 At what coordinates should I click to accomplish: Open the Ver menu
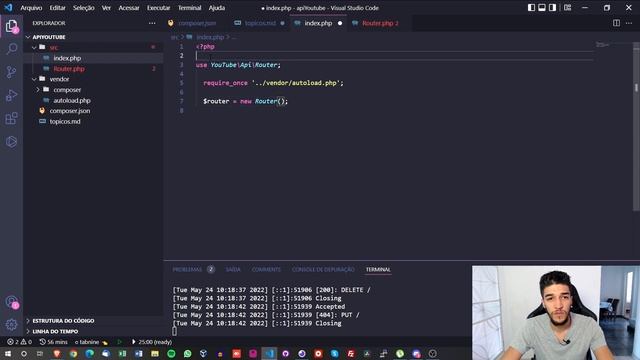(106, 8)
